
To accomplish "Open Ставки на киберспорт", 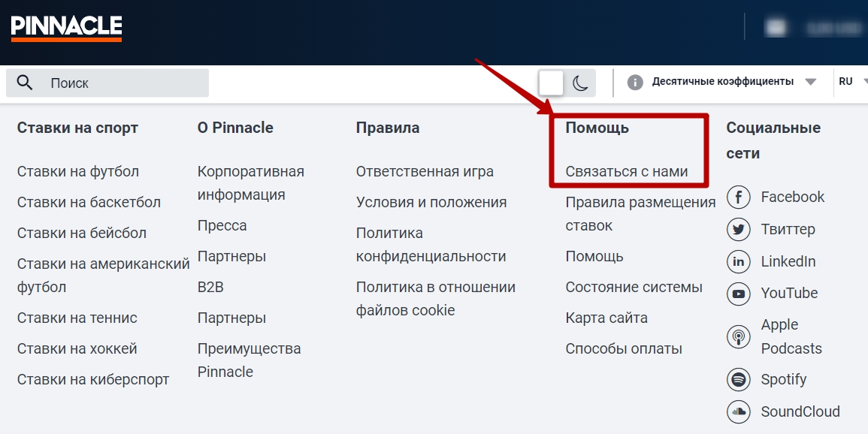I will 93,380.
